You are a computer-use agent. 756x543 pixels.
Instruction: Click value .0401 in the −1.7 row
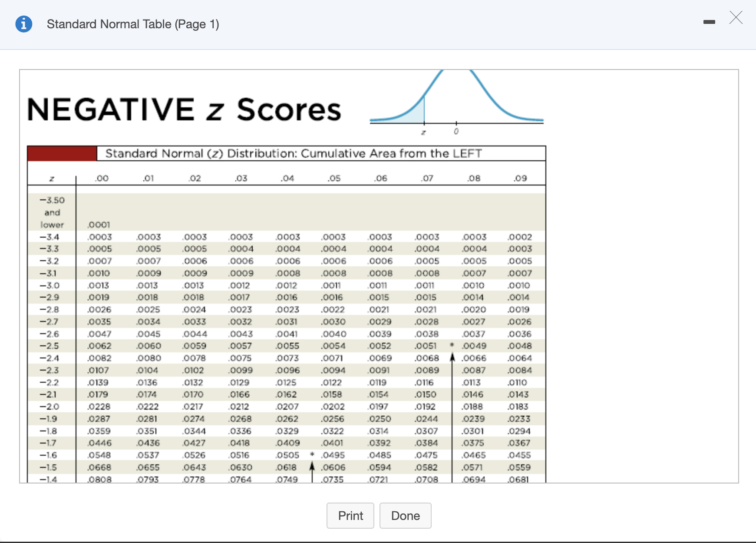point(332,443)
